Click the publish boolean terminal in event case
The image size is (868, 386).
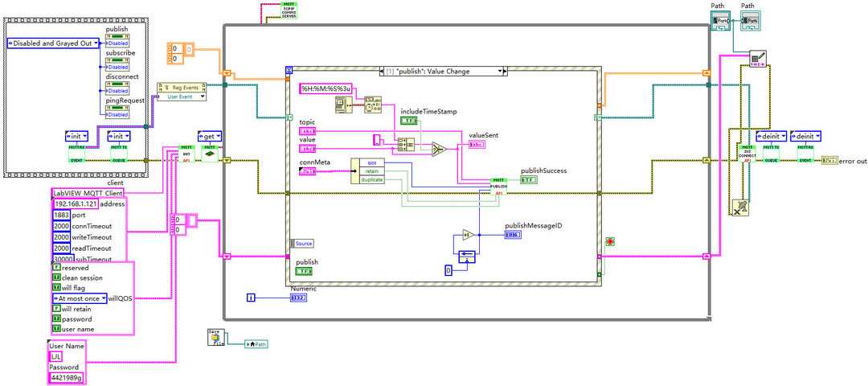304,271
